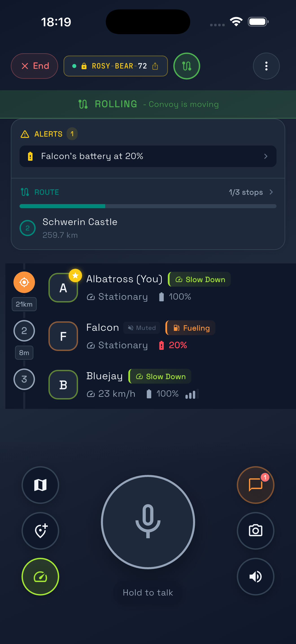This screenshot has width=296, height=644.
Task: Select the camera capture icon
Action: click(256, 531)
